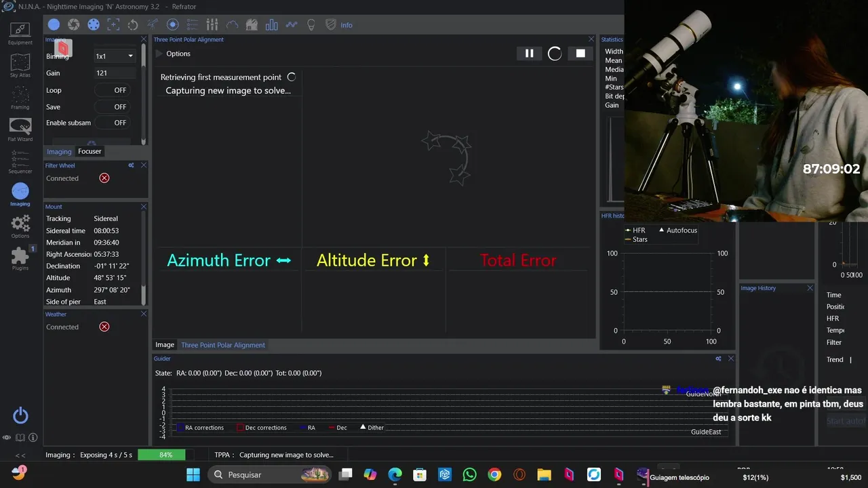Open the Equipment section in sidebar
This screenshot has width=868, height=488.
point(20,33)
